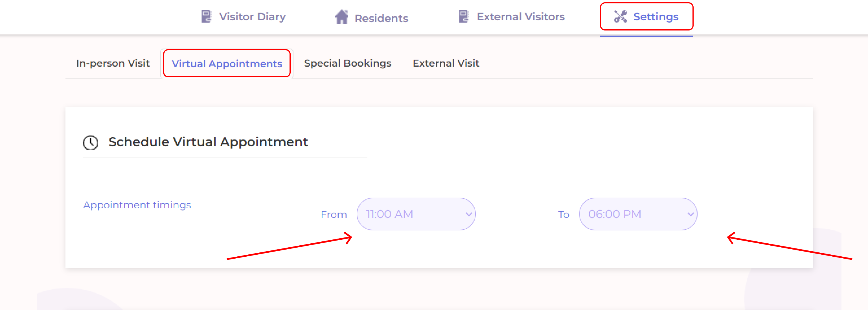Click the chevron arrow on the To dropdown
Viewport: 868px width, 310px height.
pos(691,214)
